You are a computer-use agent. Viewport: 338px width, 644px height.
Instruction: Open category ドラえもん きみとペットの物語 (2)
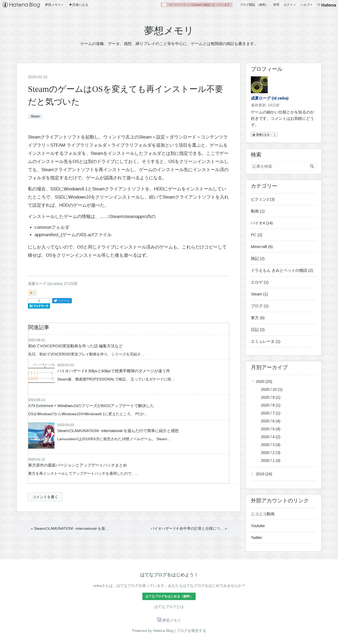[282, 270]
